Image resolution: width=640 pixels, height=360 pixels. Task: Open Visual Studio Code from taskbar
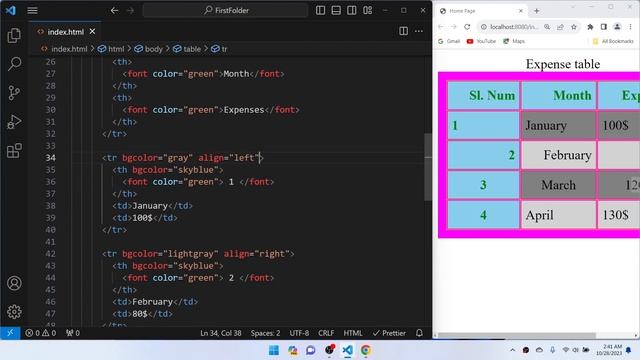[x=347, y=350]
